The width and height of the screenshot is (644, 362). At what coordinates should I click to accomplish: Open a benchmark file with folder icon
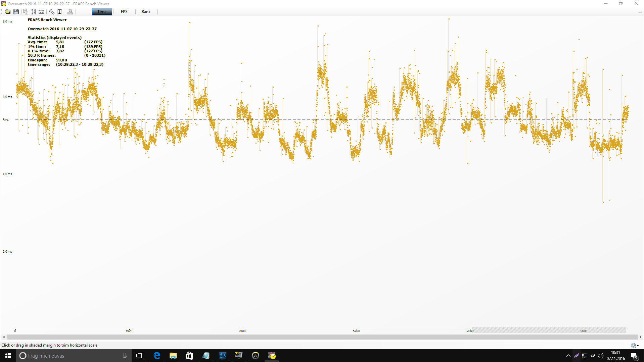[x=8, y=12]
